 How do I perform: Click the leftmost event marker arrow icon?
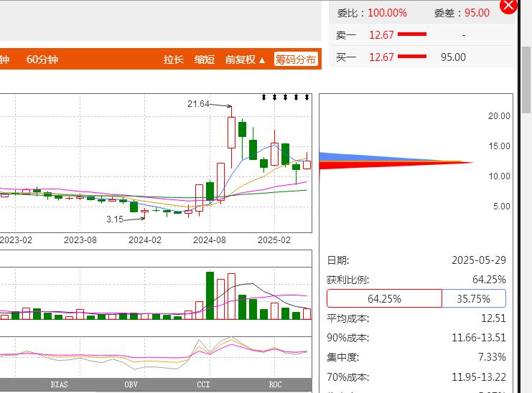263,98
